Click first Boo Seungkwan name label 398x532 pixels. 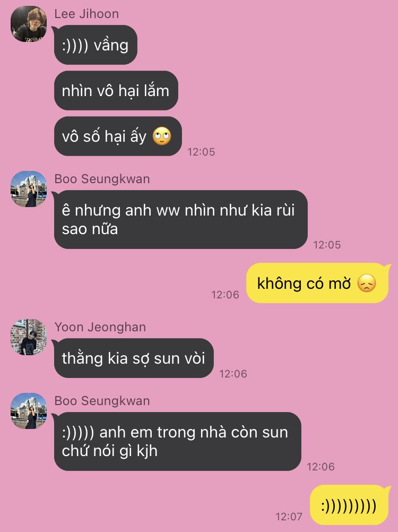[x=102, y=179]
